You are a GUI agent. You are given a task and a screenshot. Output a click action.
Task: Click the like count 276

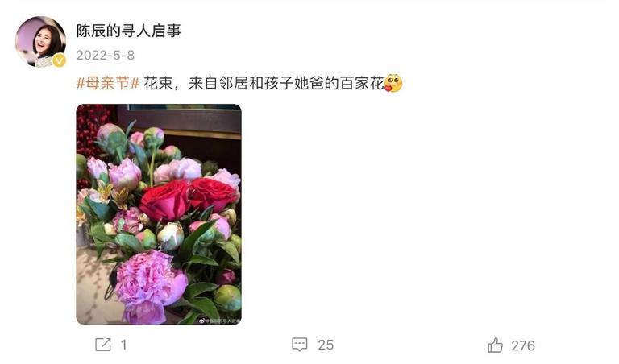[x=523, y=345]
